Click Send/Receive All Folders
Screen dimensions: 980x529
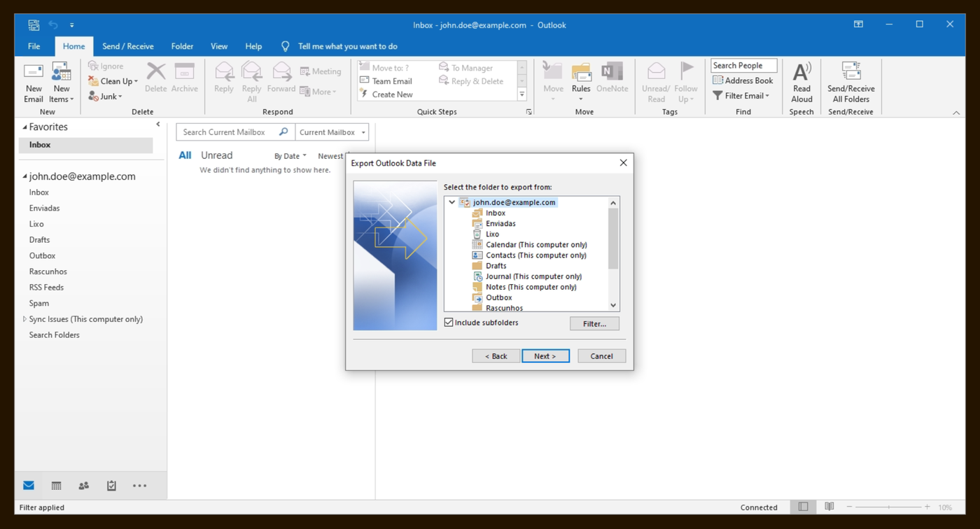click(851, 83)
